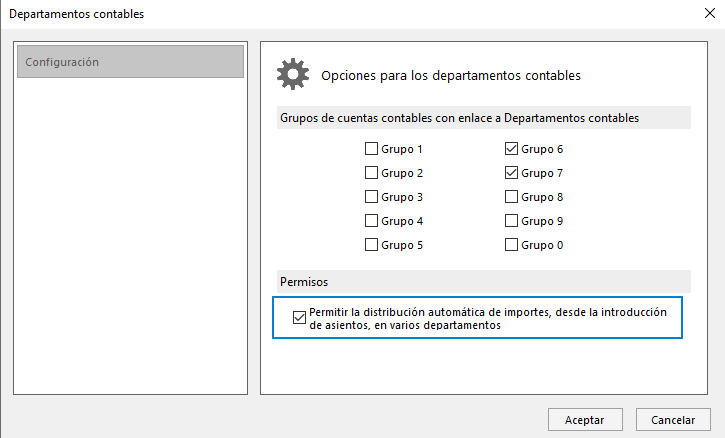This screenshot has height=438, width=725.
Task: Click the Aceptar button
Action: point(585,419)
